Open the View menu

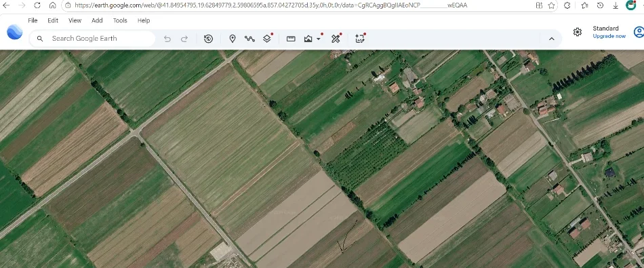[75, 20]
